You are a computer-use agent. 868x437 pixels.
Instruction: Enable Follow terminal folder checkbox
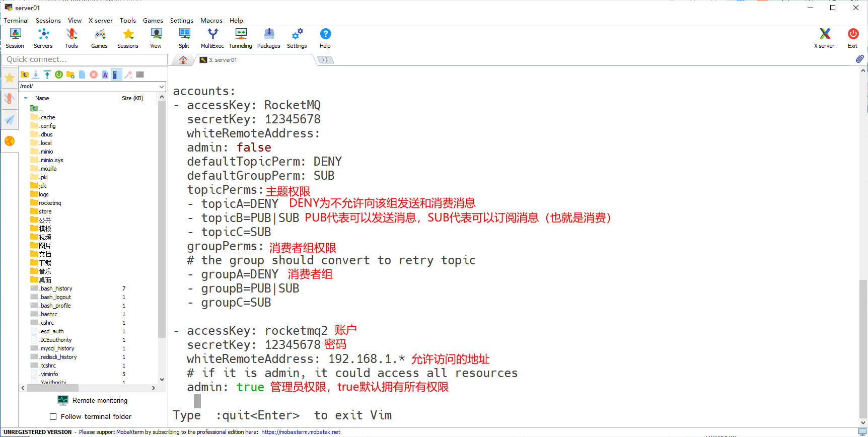(x=53, y=416)
